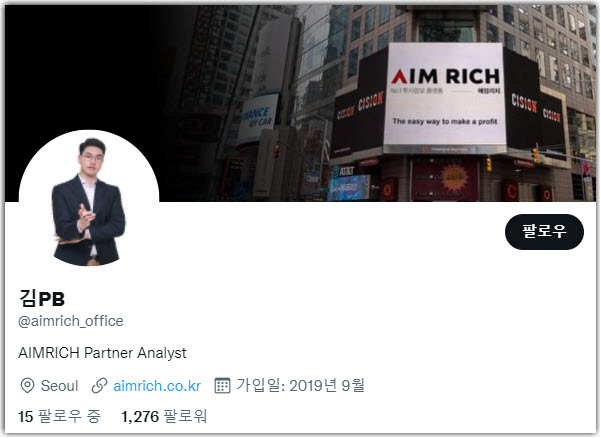View the 1,276 팔로워 followers list
Image resolution: width=601 pixels, height=438 pixels.
point(164,417)
